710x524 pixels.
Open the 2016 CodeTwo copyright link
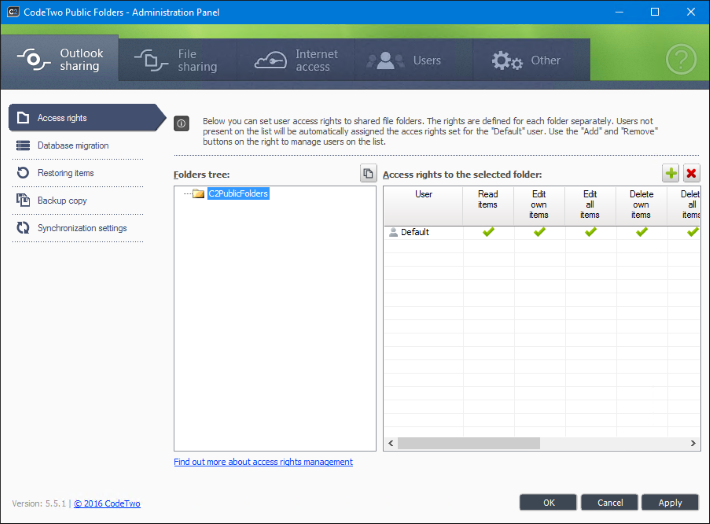pos(107,504)
